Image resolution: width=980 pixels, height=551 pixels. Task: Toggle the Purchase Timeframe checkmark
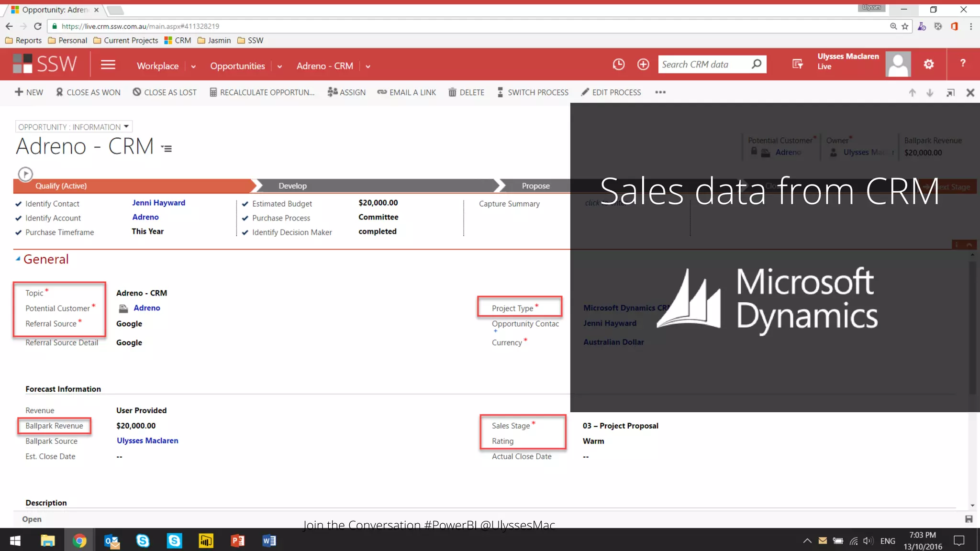[x=18, y=232]
